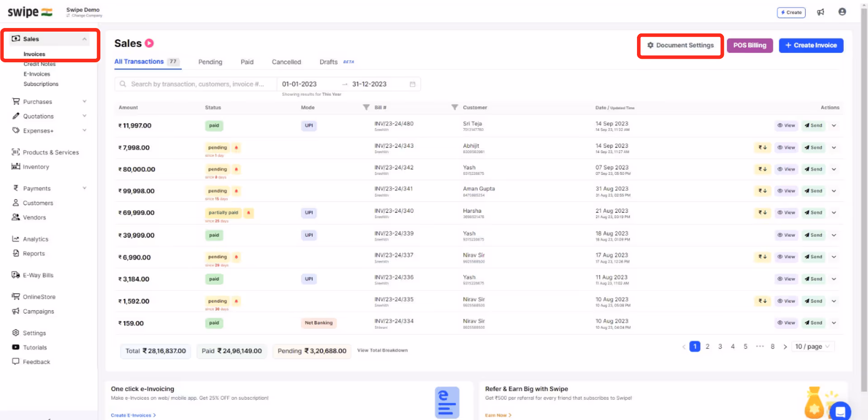Expand more actions for INV/23-24/339
Viewport: 868px width, 420px height.
pos(834,235)
